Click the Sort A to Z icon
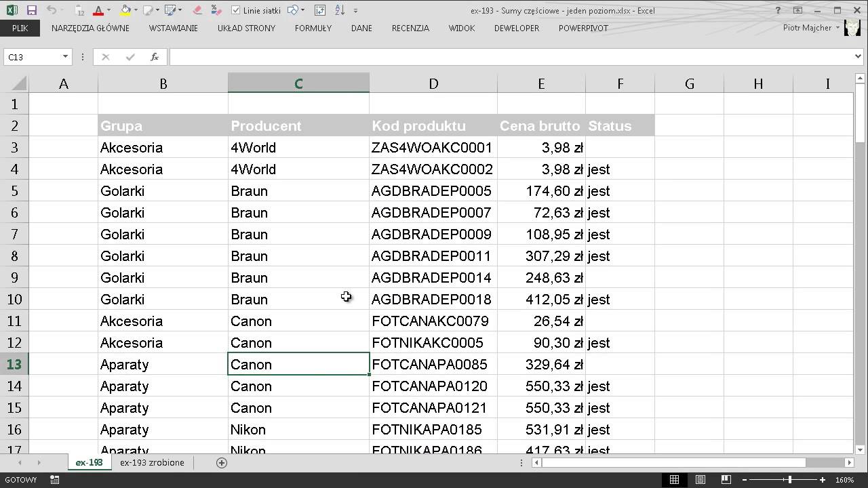Viewport: 868px width, 488px height. coord(340,10)
